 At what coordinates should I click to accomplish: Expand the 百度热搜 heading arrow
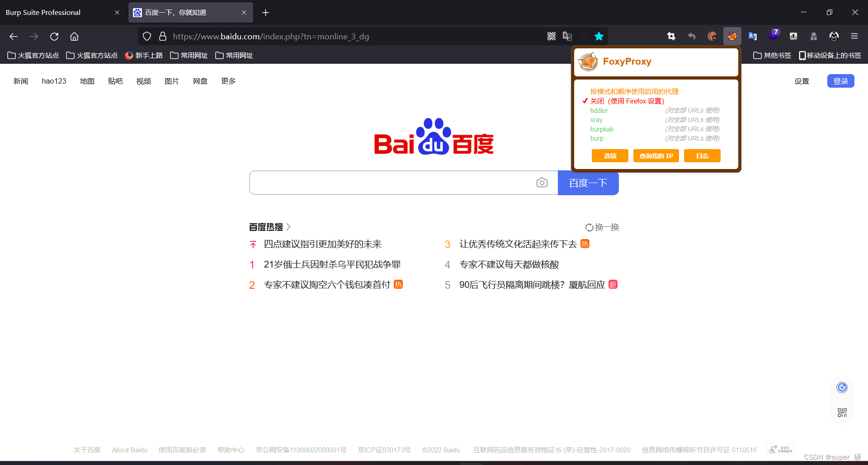tap(288, 227)
